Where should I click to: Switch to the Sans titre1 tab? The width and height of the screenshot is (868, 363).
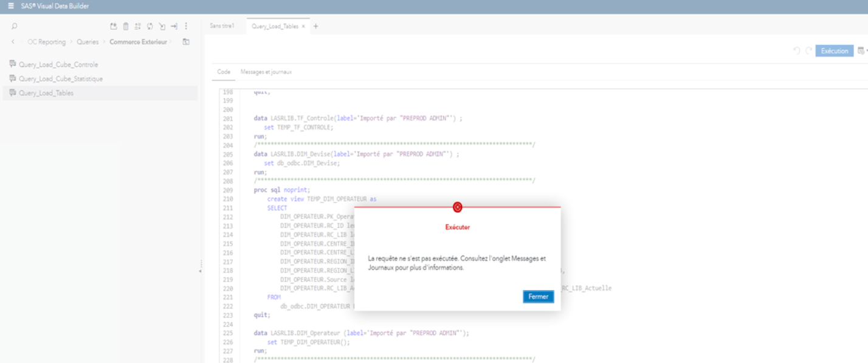coord(222,27)
